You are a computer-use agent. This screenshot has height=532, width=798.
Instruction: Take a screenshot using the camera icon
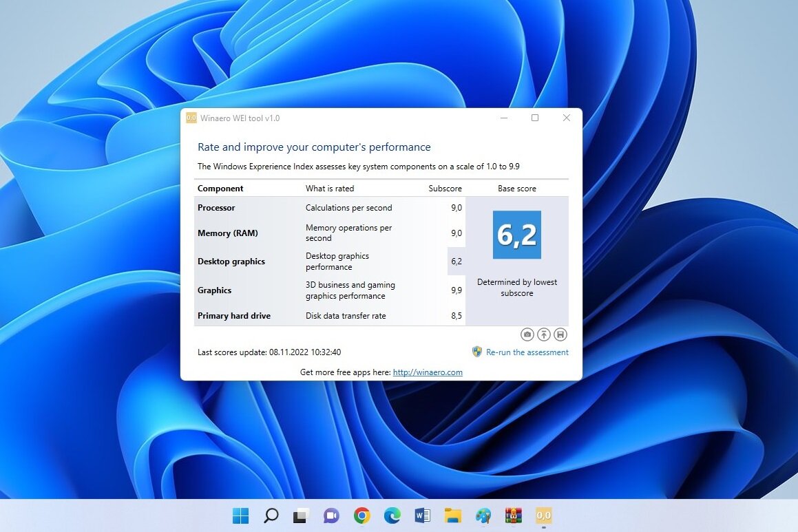527,334
